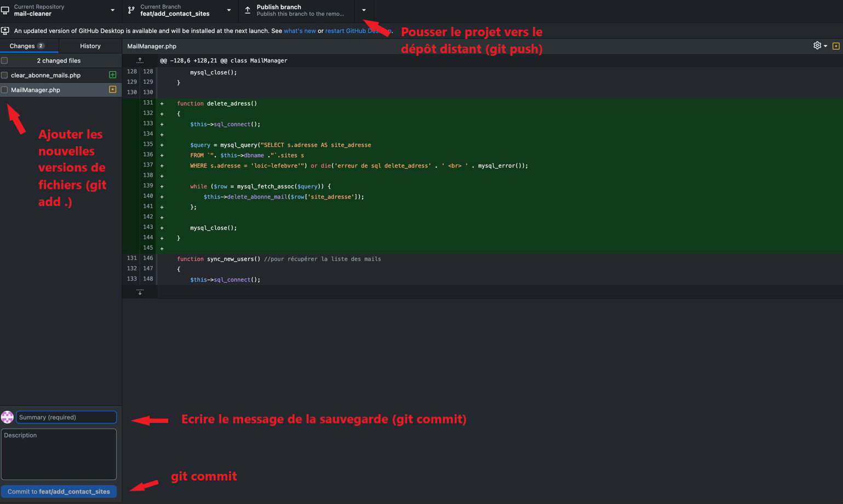
Task: Check the clear_abonne_mails.php checkbox
Action: (x=4, y=75)
